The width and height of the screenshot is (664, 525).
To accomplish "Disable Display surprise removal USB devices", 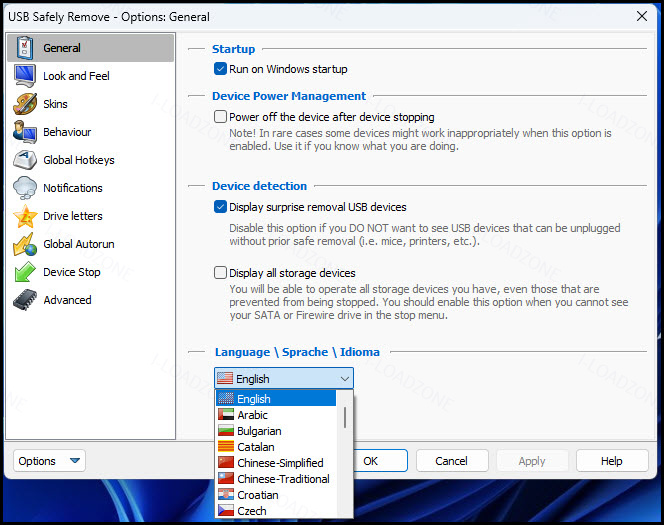I will (x=220, y=207).
